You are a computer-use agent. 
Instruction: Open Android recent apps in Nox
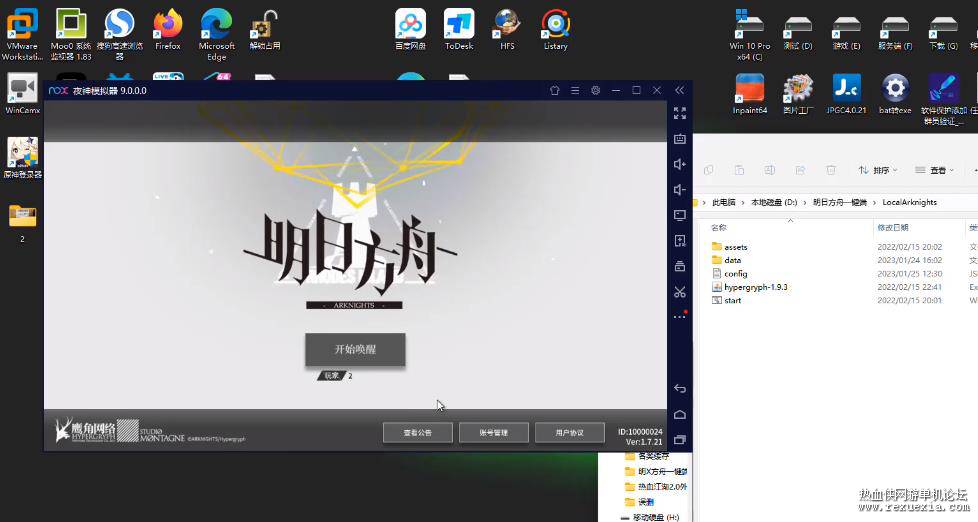(x=680, y=440)
